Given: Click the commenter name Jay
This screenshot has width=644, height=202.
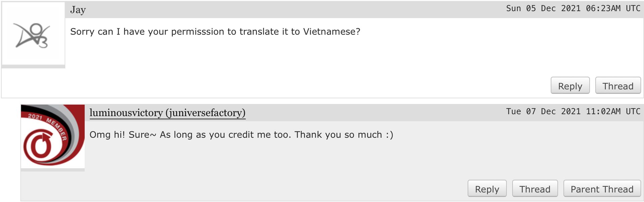Looking at the screenshot, I should pyautogui.click(x=78, y=10).
